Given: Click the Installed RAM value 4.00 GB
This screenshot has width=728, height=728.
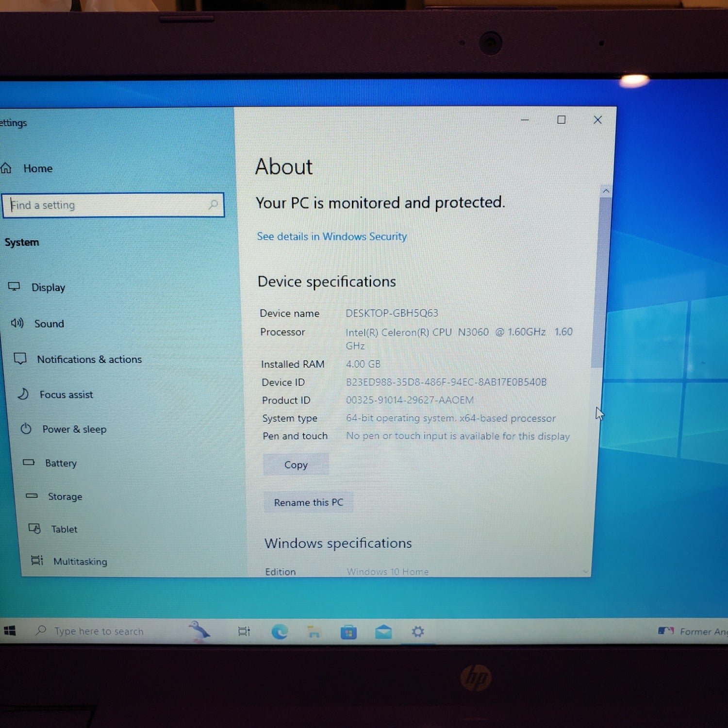Looking at the screenshot, I should tap(363, 364).
